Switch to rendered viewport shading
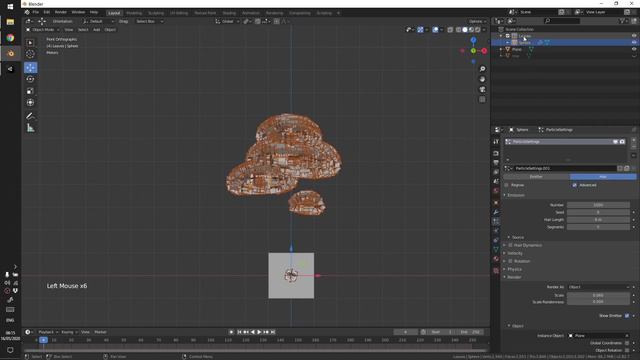The image size is (640, 360). pyautogui.click(x=478, y=30)
